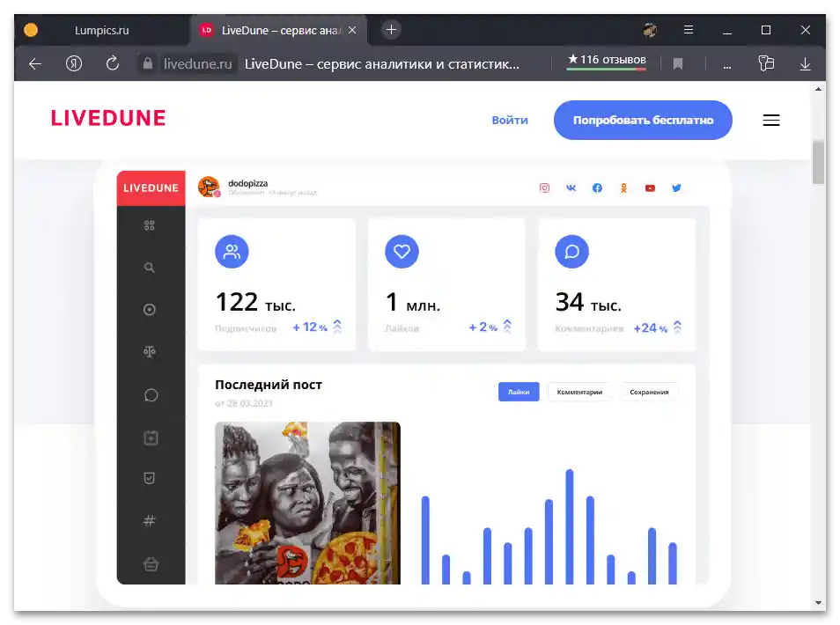Click the tallest bar in likes chart

(x=570, y=526)
